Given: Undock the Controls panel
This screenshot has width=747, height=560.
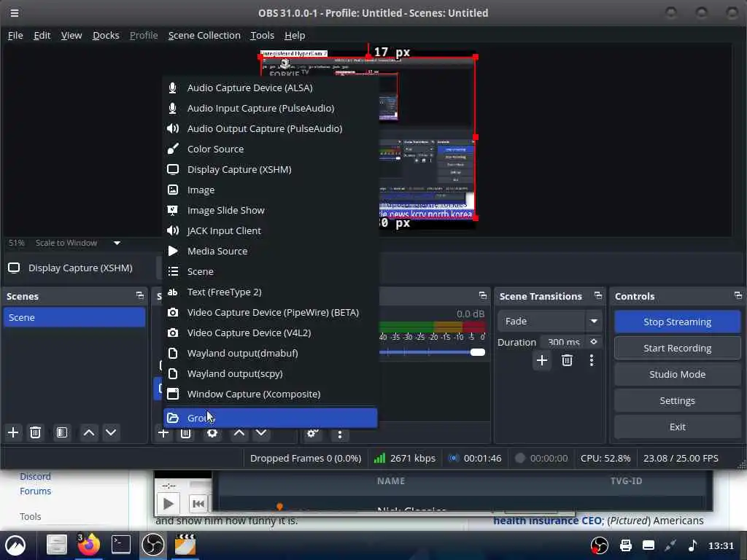Looking at the screenshot, I should (738, 296).
